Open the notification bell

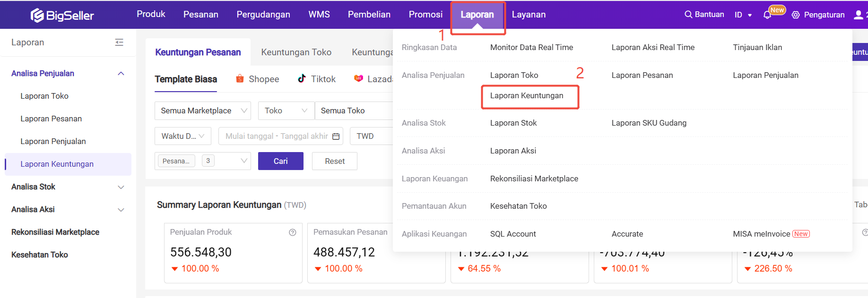(x=767, y=15)
